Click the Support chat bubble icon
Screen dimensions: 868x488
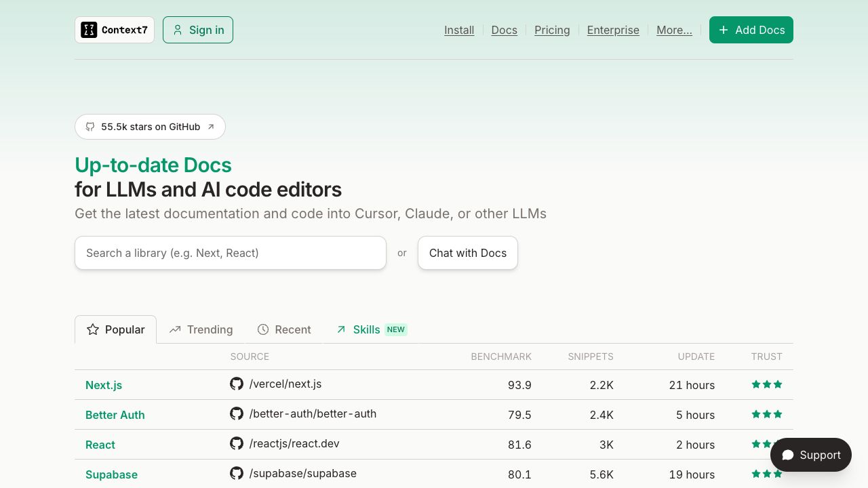coord(788,455)
